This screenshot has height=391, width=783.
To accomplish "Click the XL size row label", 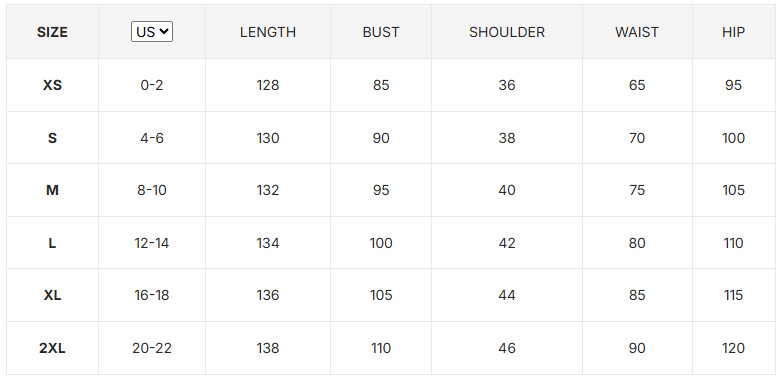I will point(52,296).
